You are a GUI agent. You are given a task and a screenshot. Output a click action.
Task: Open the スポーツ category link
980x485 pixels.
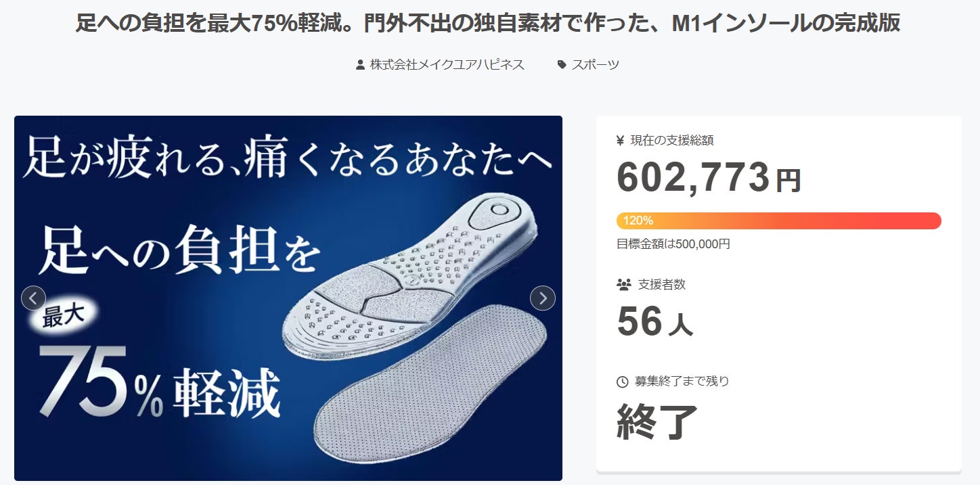point(596,65)
